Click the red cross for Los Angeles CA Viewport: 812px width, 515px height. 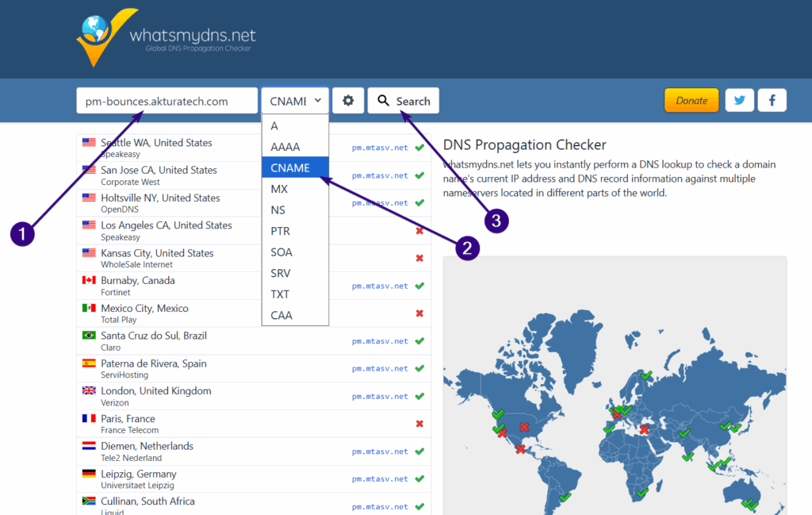point(419,231)
